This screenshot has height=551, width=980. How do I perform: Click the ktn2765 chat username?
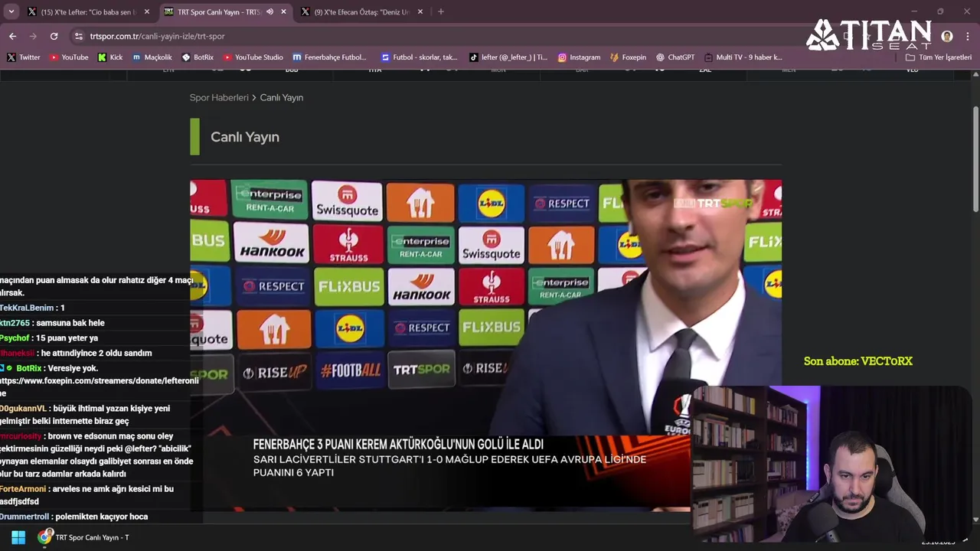[x=15, y=323]
